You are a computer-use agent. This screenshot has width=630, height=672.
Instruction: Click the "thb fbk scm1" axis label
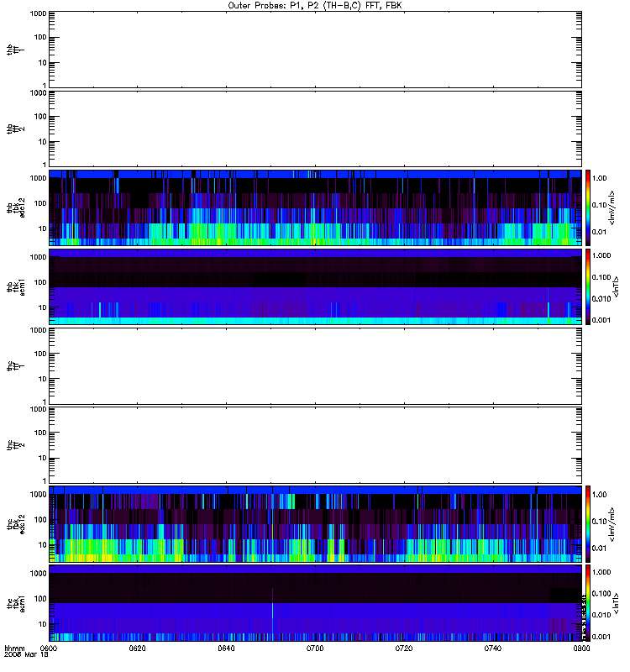click(15, 286)
